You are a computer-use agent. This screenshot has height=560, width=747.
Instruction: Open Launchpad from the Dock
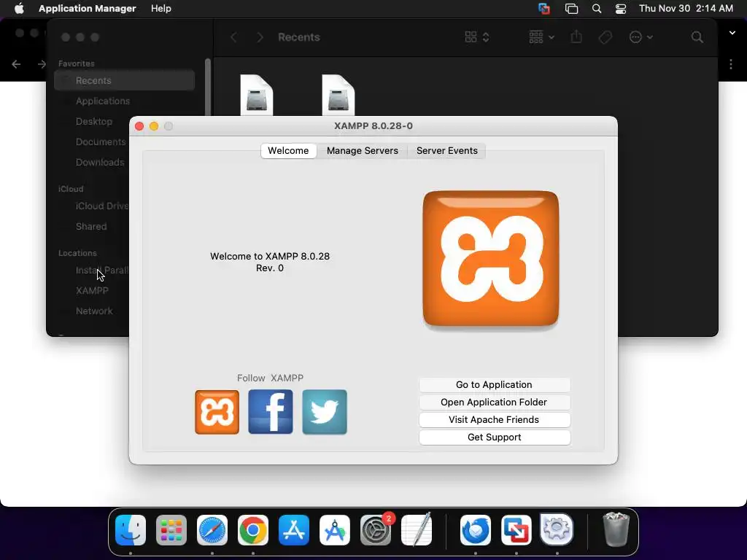click(171, 530)
